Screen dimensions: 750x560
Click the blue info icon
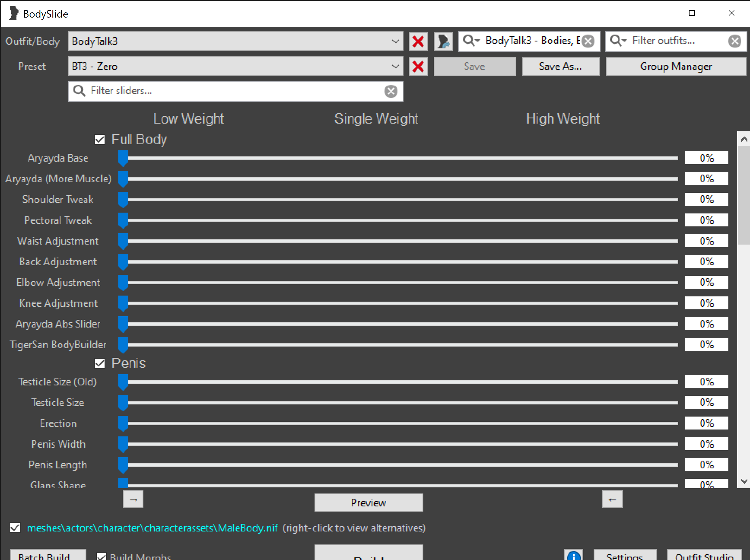[x=573, y=556]
